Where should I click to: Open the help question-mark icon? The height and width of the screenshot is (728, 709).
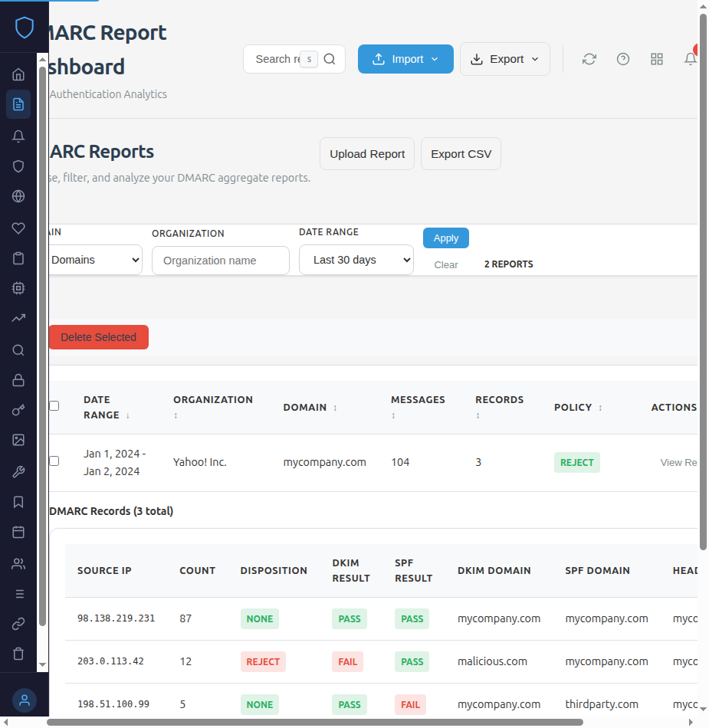tap(623, 58)
